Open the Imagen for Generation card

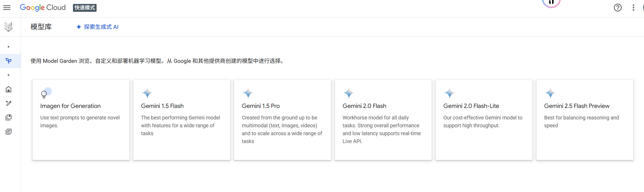81,120
